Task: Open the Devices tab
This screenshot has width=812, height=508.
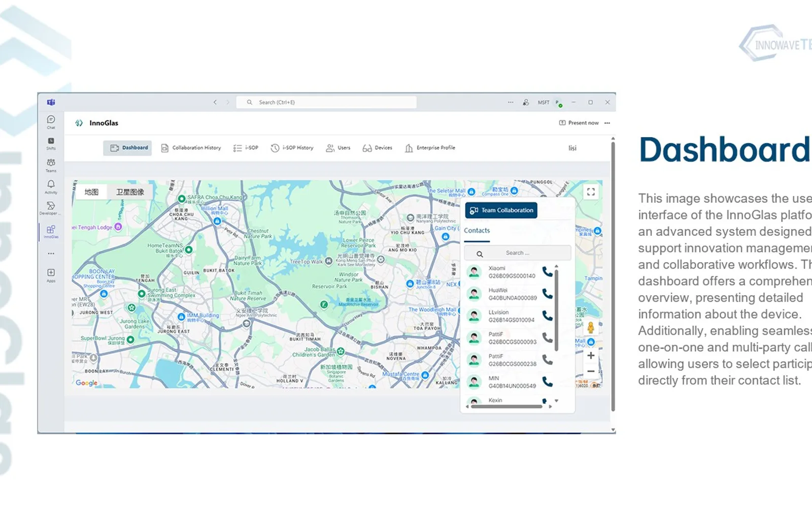Action: click(x=377, y=148)
